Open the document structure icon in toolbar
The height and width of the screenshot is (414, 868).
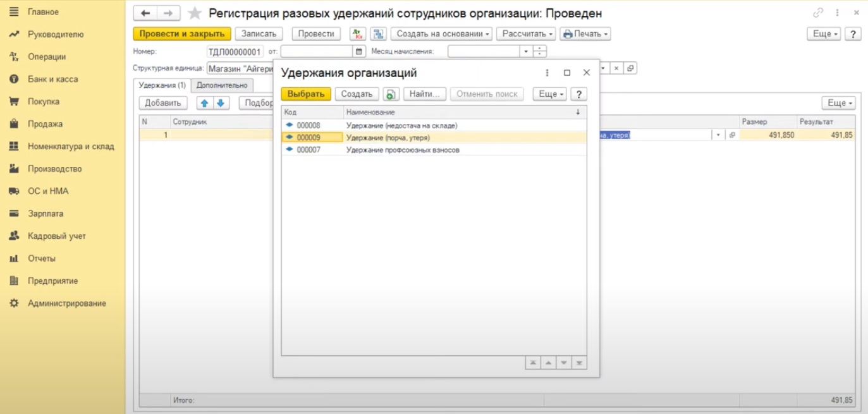pyautogui.click(x=378, y=34)
